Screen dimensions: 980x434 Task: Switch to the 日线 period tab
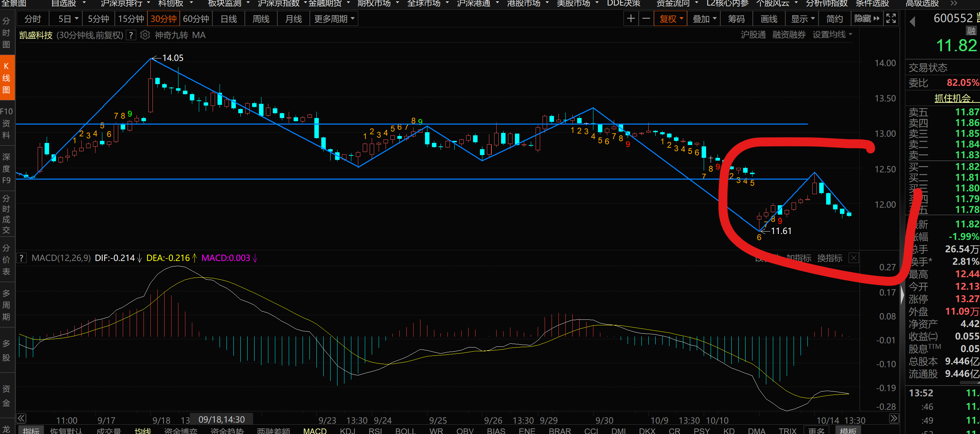point(229,19)
